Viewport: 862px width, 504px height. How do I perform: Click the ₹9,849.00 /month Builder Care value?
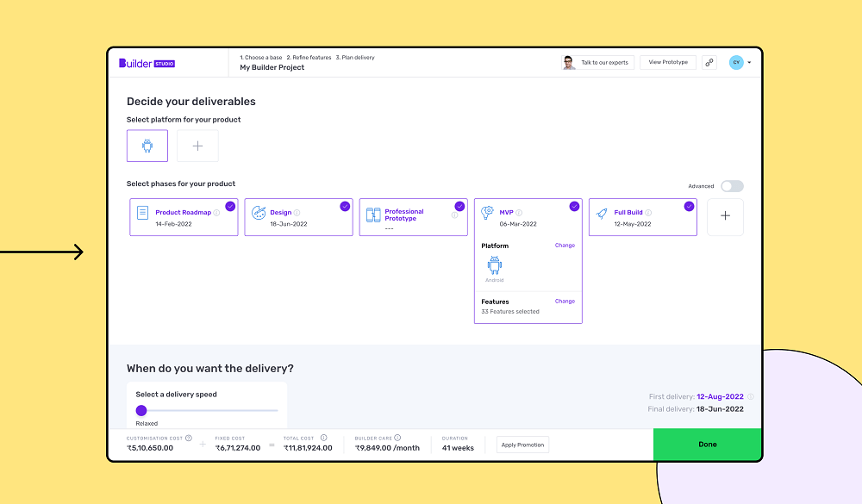tap(387, 448)
